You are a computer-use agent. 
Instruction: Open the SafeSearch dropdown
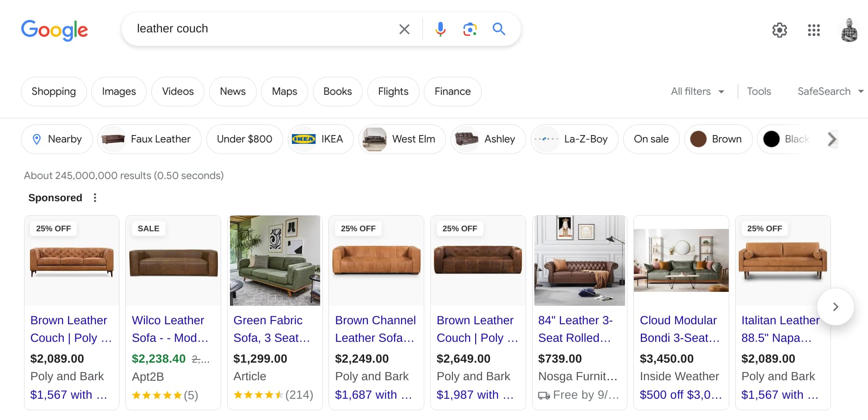pyautogui.click(x=831, y=92)
